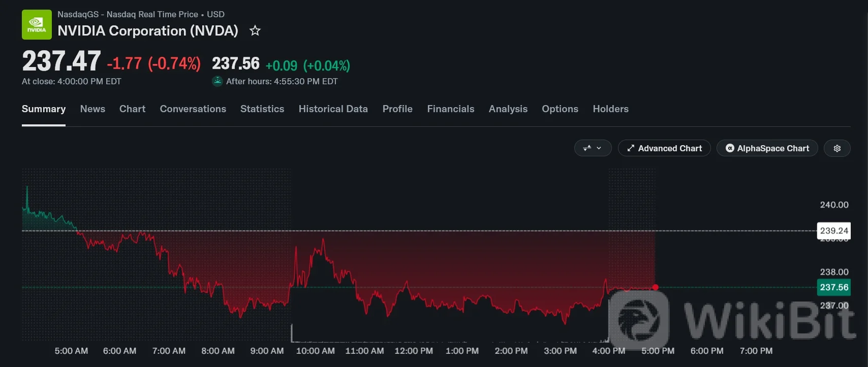The width and height of the screenshot is (868, 367).
Task: Go to the Historical Data tab
Action: click(333, 109)
